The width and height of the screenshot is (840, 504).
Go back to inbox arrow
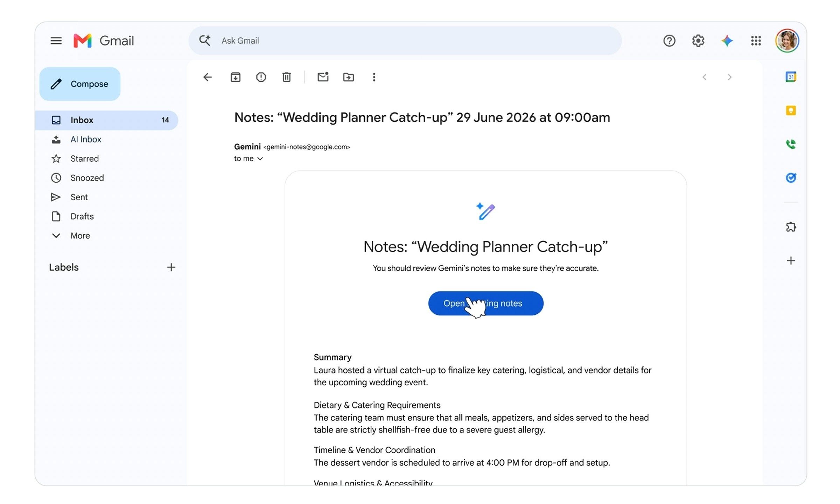coord(208,77)
